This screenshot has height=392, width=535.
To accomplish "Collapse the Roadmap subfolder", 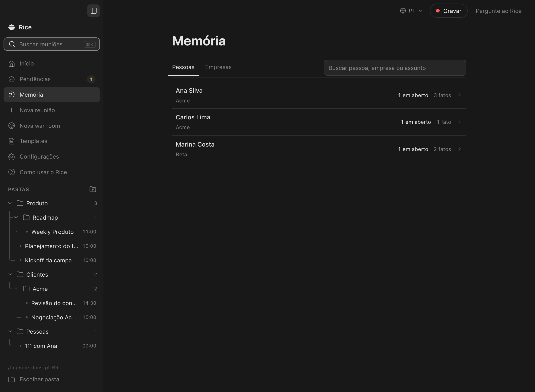I will [16, 218].
